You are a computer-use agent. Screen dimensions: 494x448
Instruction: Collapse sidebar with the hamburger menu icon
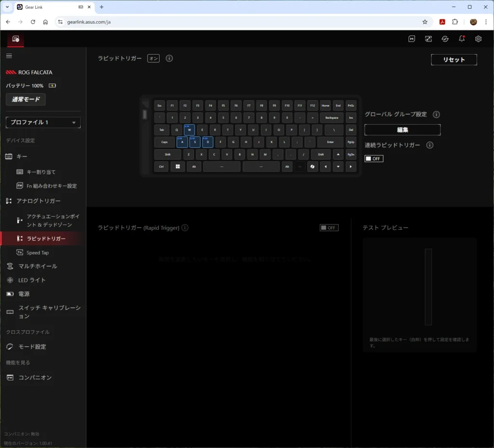click(x=9, y=56)
